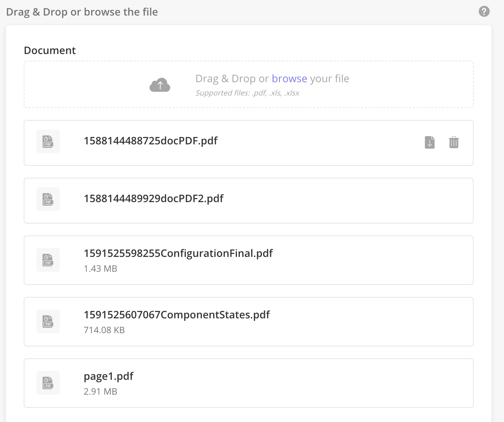Open the browse link to pick a file

(x=289, y=78)
